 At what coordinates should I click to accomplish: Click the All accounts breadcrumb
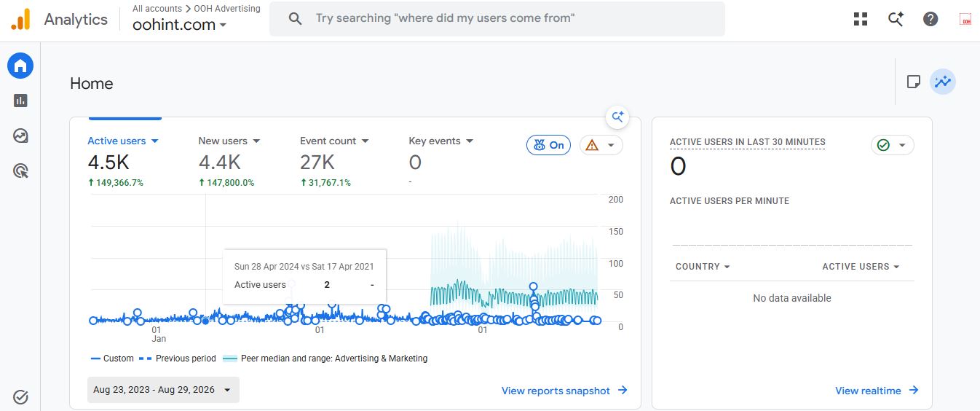[x=157, y=9]
